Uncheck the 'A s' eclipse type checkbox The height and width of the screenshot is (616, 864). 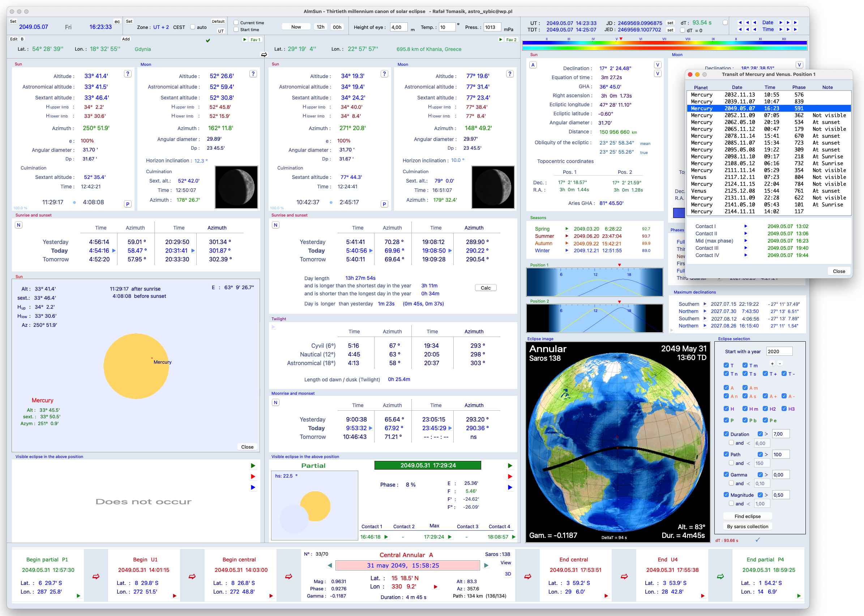click(745, 396)
